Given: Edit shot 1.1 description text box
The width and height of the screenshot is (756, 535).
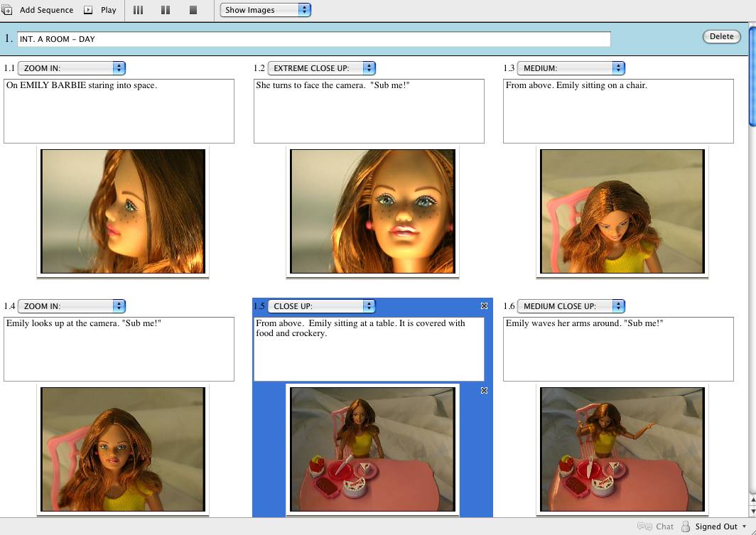Looking at the screenshot, I should (x=119, y=111).
